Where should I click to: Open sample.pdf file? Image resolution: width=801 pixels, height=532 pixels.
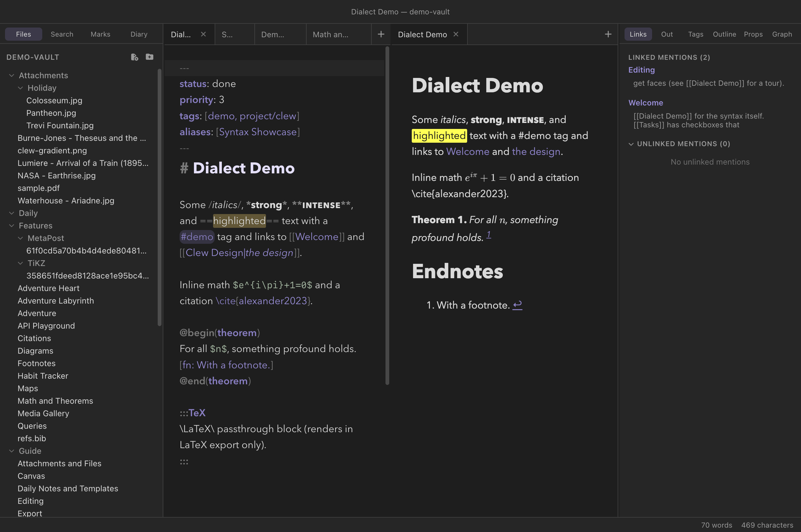click(x=39, y=188)
